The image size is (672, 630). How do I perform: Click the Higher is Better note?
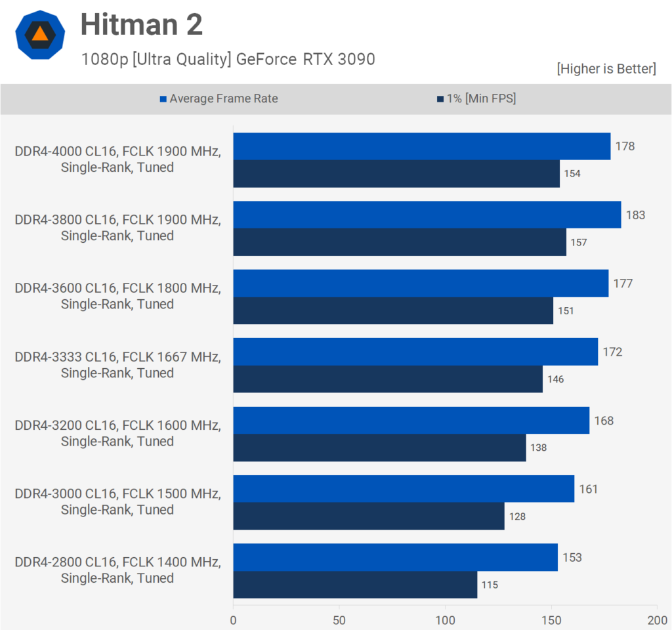[606, 69]
